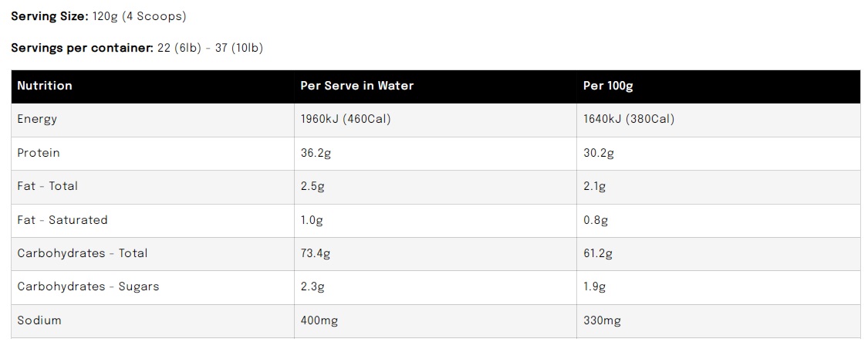Click the 0.8g saturated fat value

tap(595, 220)
